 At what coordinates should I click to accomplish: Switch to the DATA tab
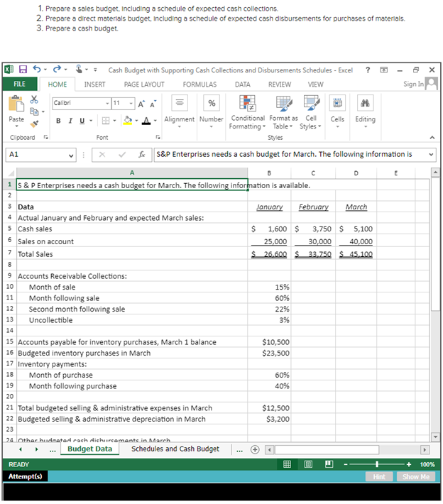coord(242,84)
